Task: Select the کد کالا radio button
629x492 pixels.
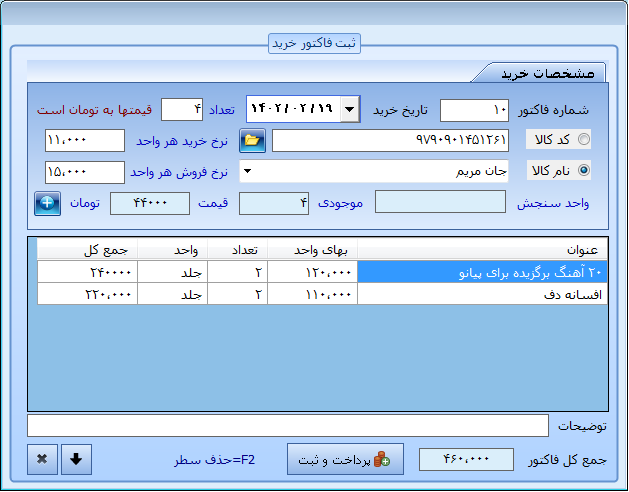Action: pos(584,139)
